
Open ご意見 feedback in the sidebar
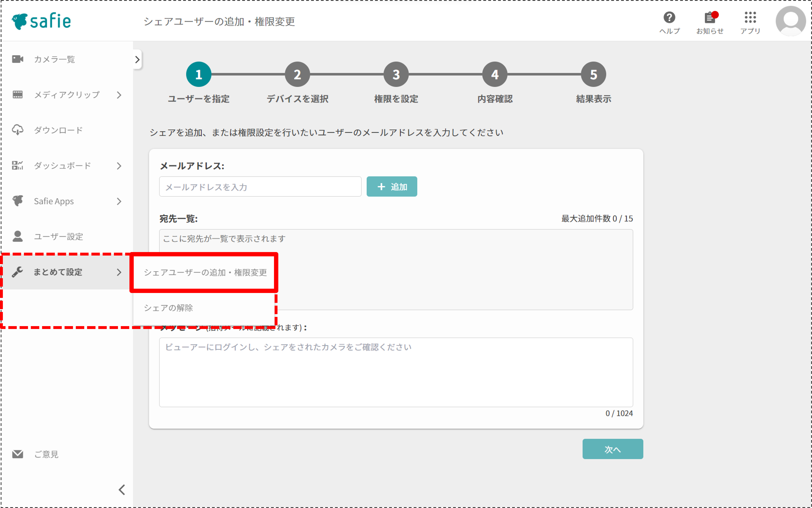click(x=66, y=454)
